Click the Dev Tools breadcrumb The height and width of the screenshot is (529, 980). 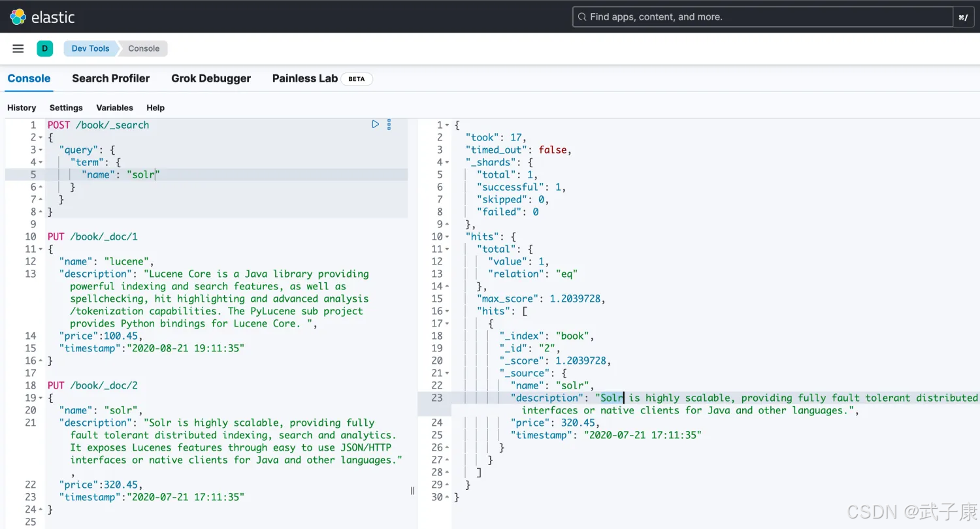tap(90, 48)
